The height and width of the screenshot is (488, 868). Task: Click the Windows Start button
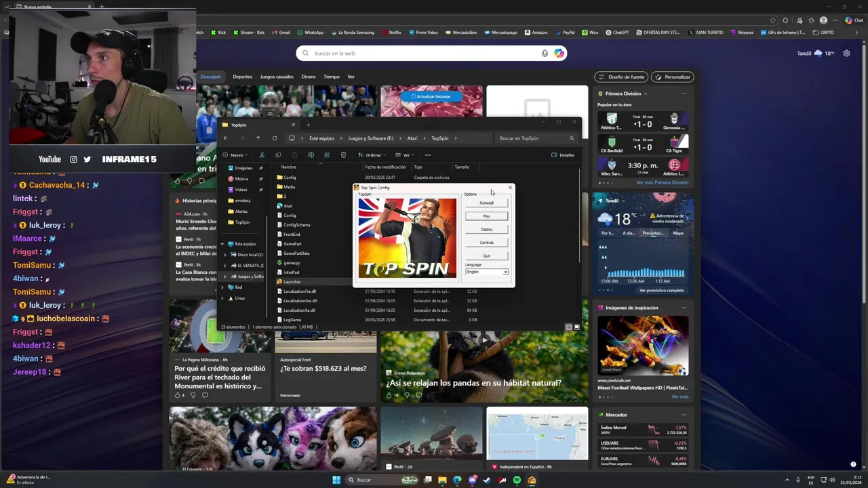[x=336, y=480]
